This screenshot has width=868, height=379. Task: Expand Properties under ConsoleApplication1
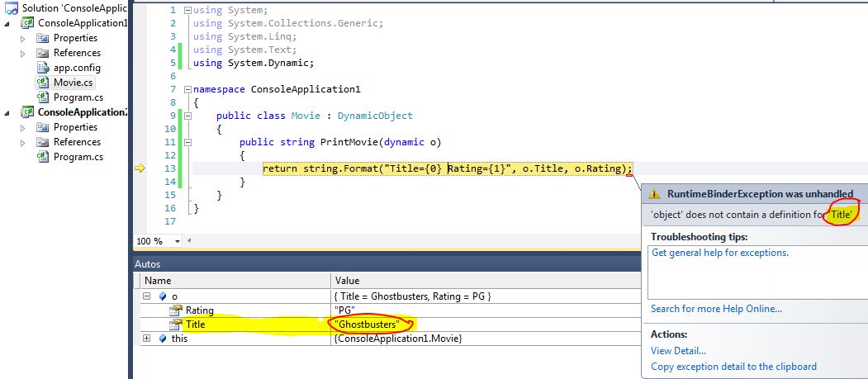click(22, 39)
